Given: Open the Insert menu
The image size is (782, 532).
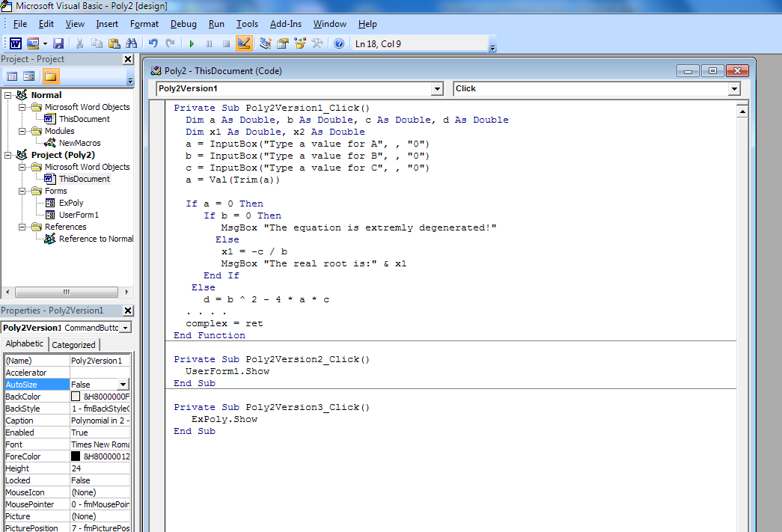Looking at the screenshot, I should pyautogui.click(x=107, y=24).
